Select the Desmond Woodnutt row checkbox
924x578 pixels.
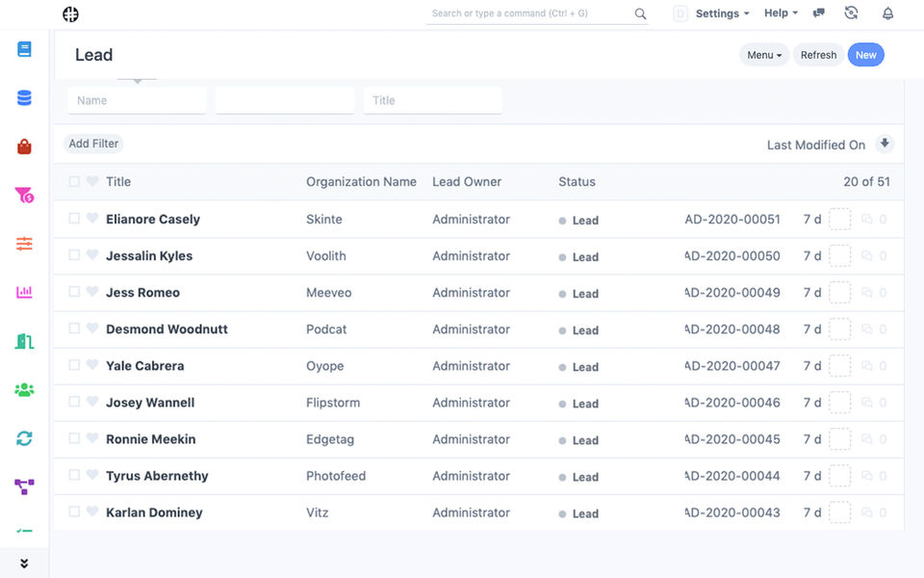pos(74,328)
